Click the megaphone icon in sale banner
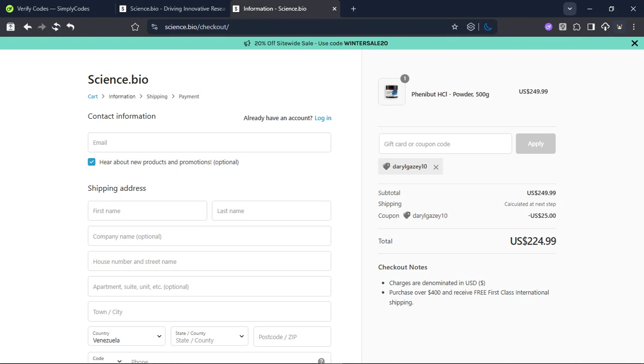The height and width of the screenshot is (364, 644). click(x=247, y=43)
